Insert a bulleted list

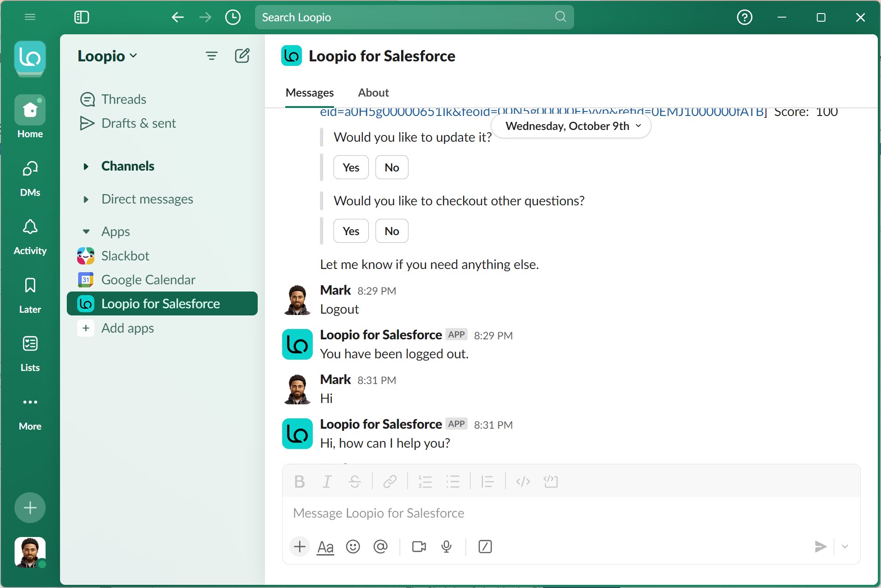(x=453, y=482)
